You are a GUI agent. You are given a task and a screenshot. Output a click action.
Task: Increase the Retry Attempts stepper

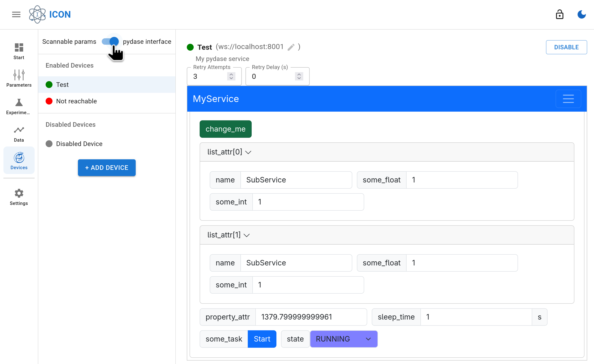tap(231, 74)
